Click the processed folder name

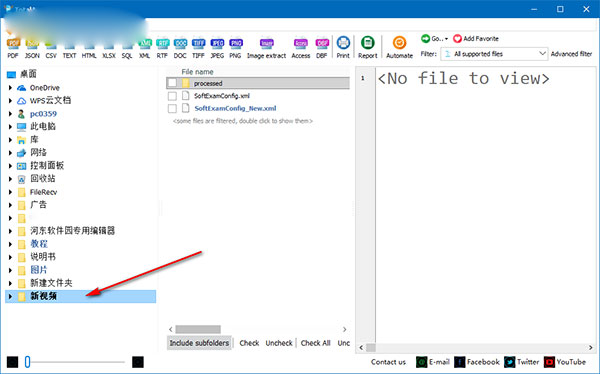[x=208, y=83]
